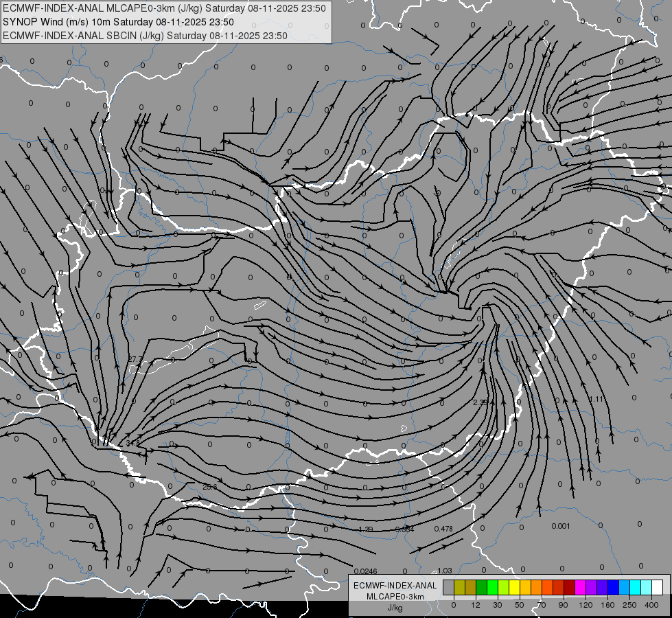
Task: Click the 2.39 value on the map
Action: pyautogui.click(x=480, y=402)
